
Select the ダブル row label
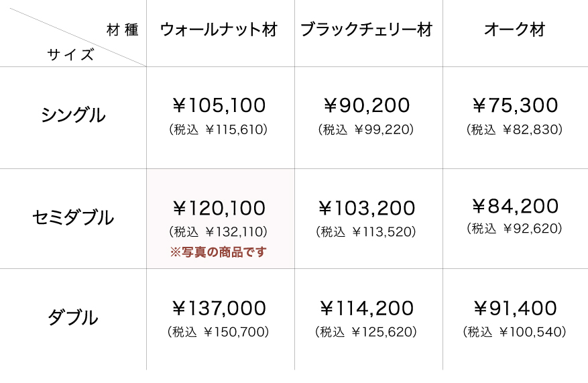point(73,317)
